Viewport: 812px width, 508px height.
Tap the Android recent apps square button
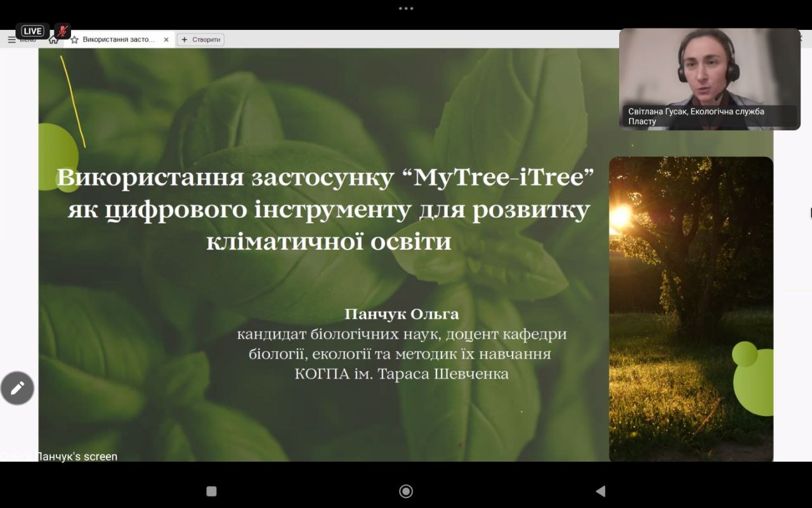click(212, 491)
